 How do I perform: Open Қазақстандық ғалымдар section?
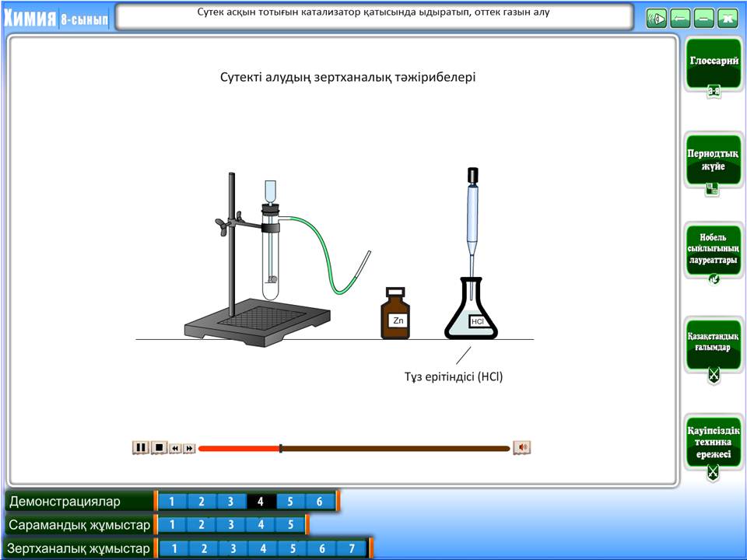(x=714, y=343)
